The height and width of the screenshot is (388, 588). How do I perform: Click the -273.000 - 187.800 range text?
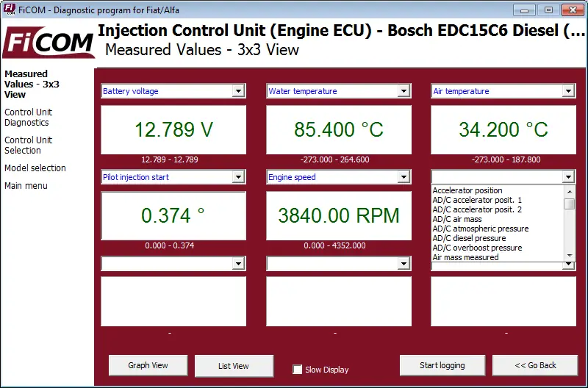(506, 159)
